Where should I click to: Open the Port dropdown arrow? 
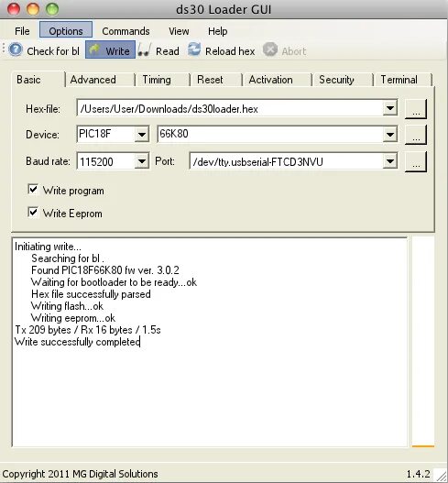pyautogui.click(x=390, y=161)
